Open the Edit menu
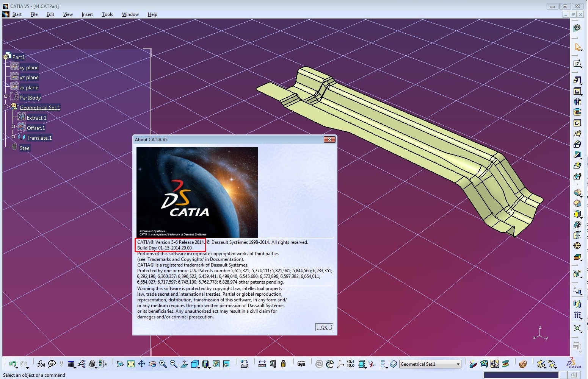588x379 pixels. [50, 14]
